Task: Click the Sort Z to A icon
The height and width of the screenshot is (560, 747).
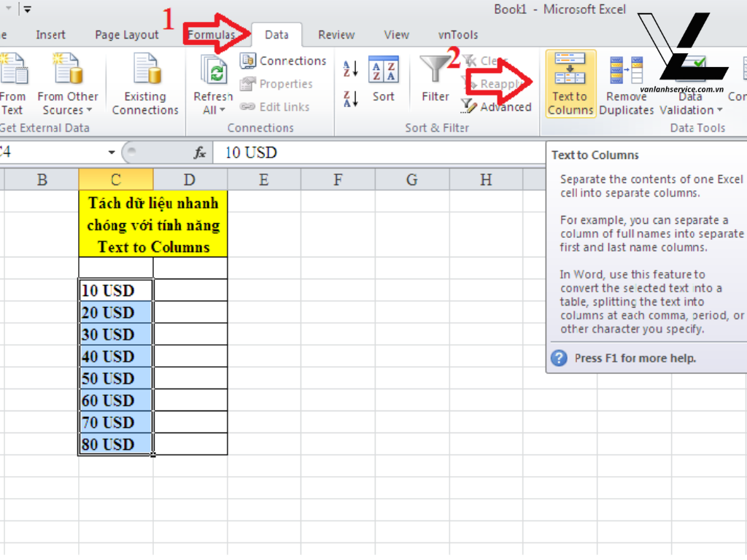Action: (x=349, y=99)
